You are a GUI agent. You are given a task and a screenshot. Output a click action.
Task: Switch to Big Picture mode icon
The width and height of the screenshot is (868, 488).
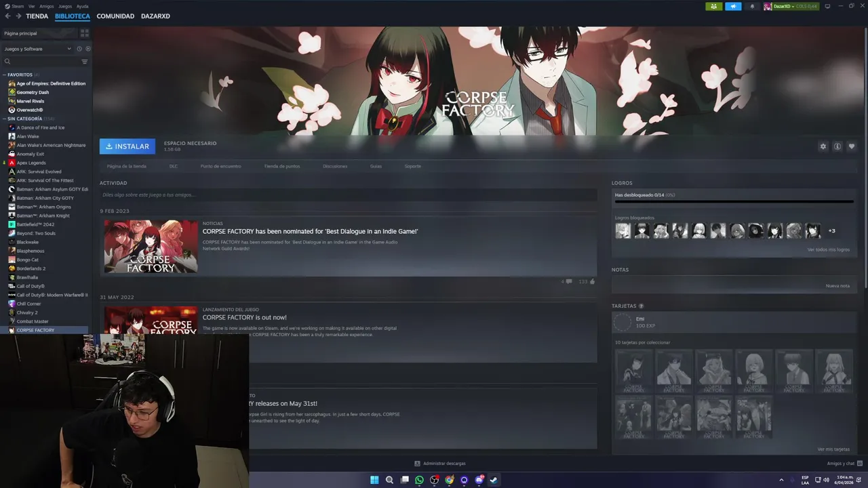pos(827,6)
